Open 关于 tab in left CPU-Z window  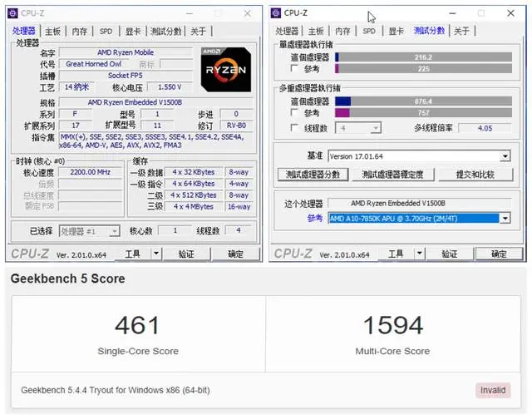[198, 32]
